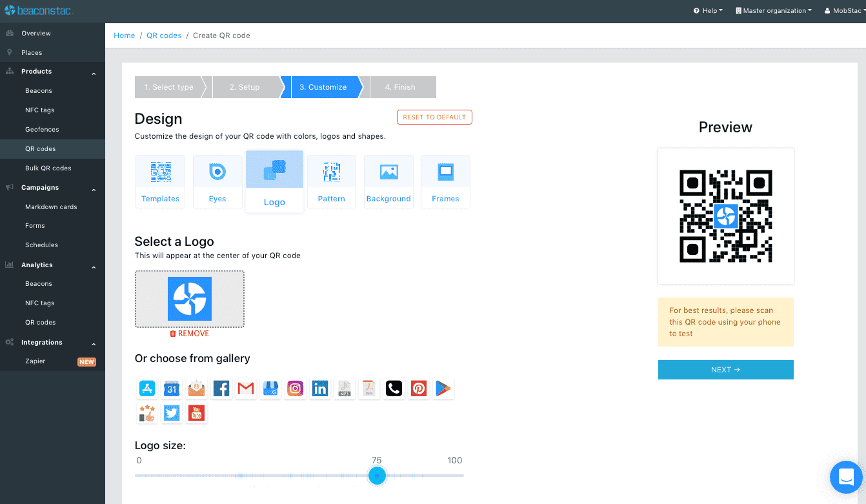Select the Twitter logo from gallery
This screenshot has height=504, width=866.
point(172,413)
